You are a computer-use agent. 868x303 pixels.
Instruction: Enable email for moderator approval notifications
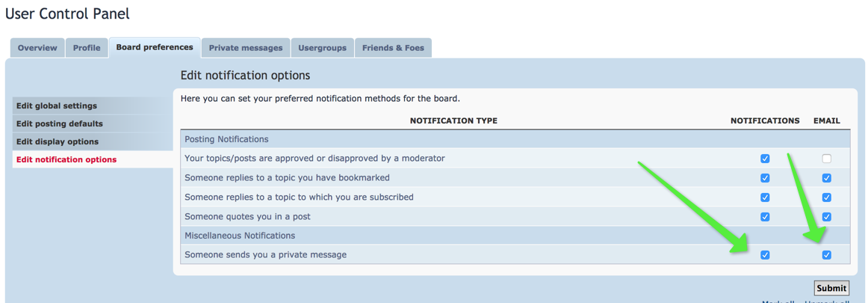[826, 159]
